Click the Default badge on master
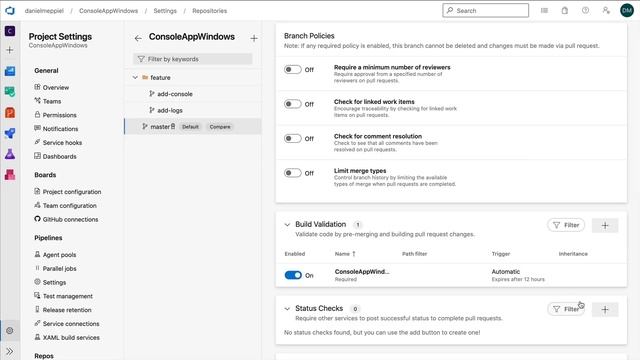The width and height of the screenshot is (640, 360). click(190, 127)
